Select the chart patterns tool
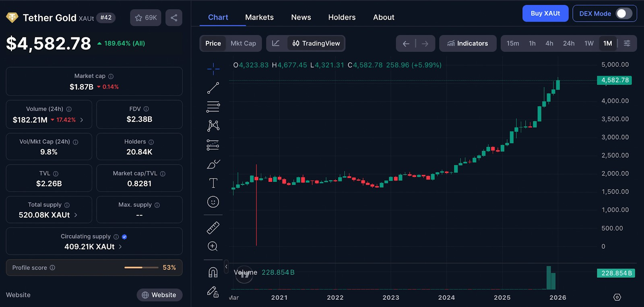Screen dimensions: 644x307 pyautogui.click(x=213, y=126)
